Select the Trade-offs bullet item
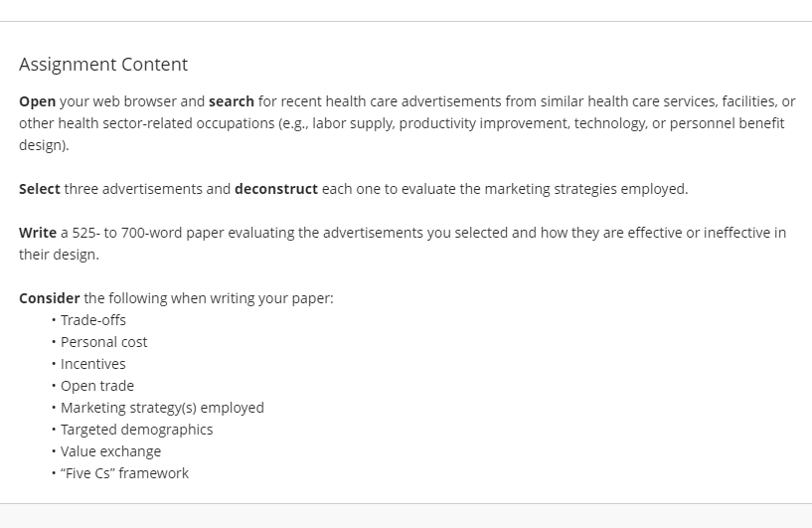The height and width of the screenshot is (528, 812). click(93, 320)
